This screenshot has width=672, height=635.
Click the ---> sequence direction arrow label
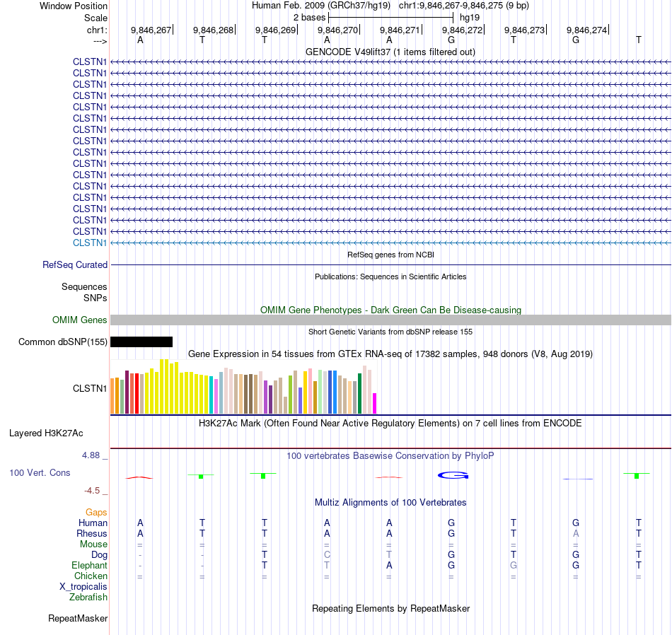point(100,41)
